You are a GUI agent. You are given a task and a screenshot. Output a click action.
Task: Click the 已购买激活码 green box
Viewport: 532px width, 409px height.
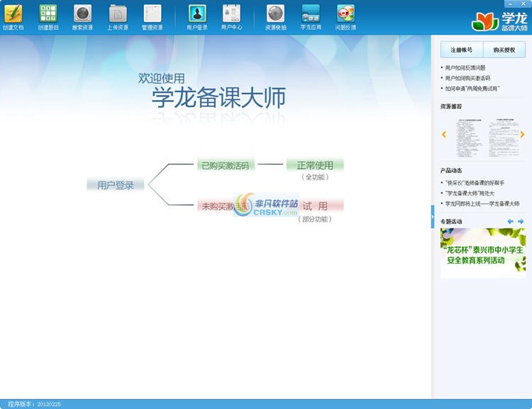(226, 165)
